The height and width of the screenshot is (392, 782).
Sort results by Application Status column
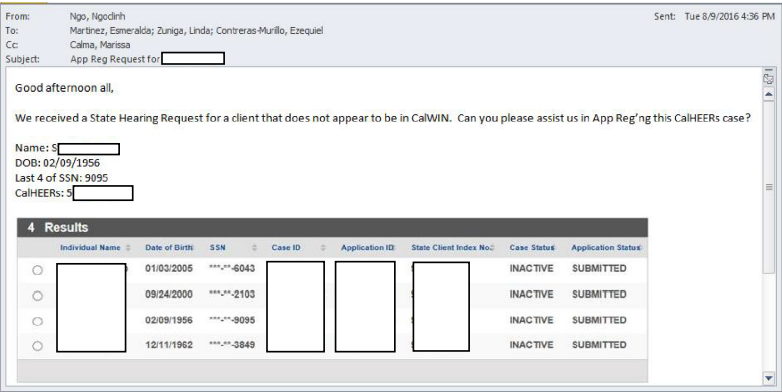(x=606, y=247)
